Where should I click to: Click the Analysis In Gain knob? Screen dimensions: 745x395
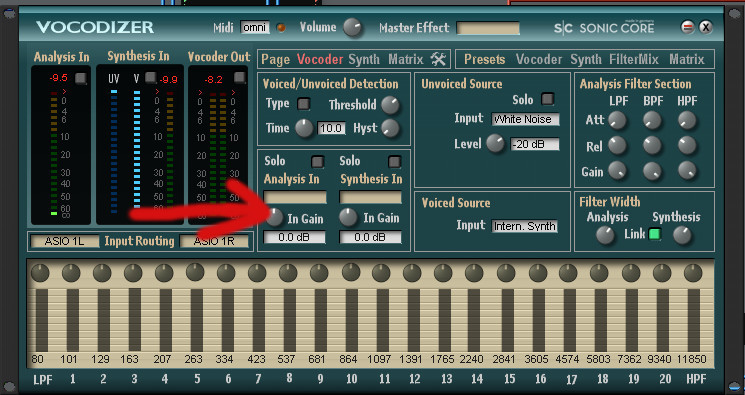point(274,217)
